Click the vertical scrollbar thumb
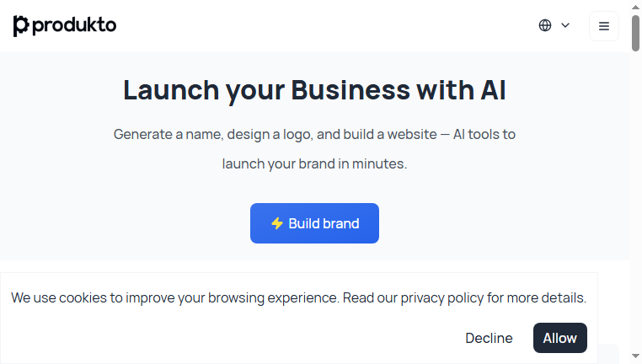This screenshot has width=642, height=364. 635,33
